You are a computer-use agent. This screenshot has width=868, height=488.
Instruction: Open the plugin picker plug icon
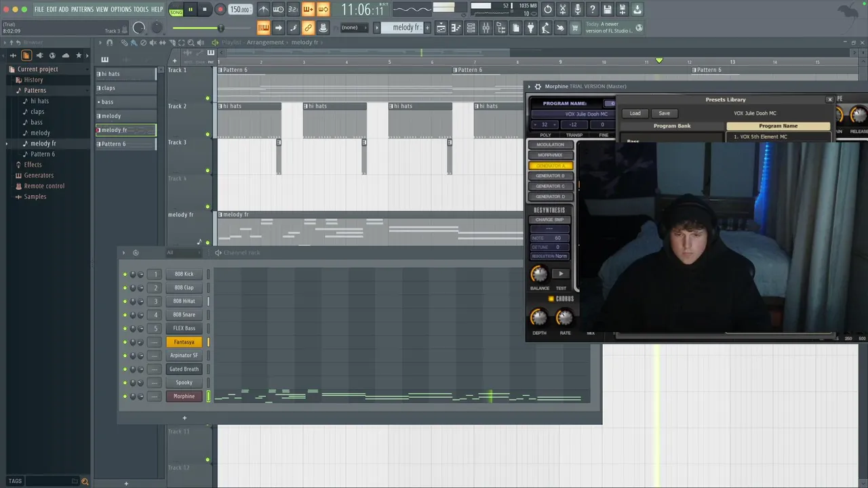coord(530,28)
